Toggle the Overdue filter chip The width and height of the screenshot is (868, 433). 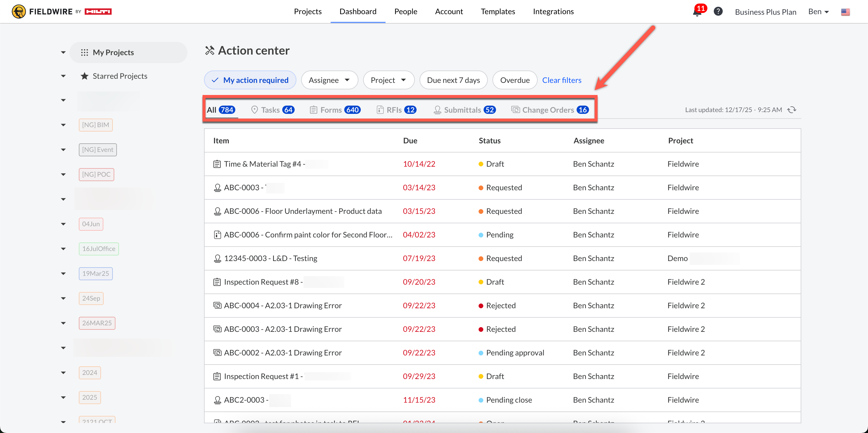tap(515, 80)
